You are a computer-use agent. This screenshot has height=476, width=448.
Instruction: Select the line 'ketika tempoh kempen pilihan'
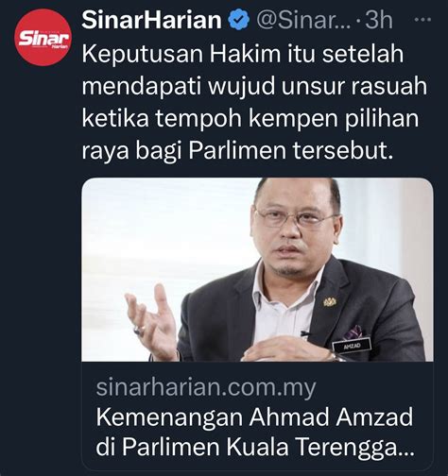tap(250, 119)
